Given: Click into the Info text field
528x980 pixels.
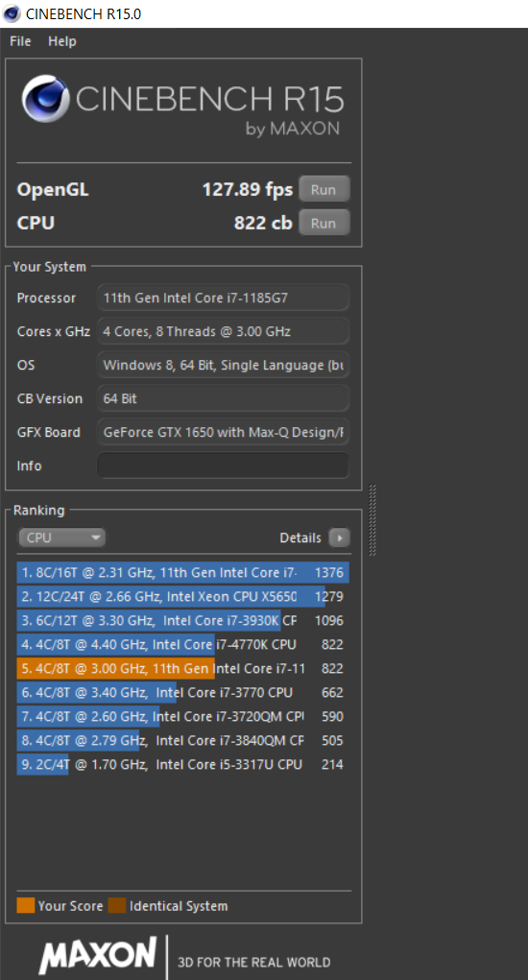Looking at the screenshot, I should click(x=223, y=466).
